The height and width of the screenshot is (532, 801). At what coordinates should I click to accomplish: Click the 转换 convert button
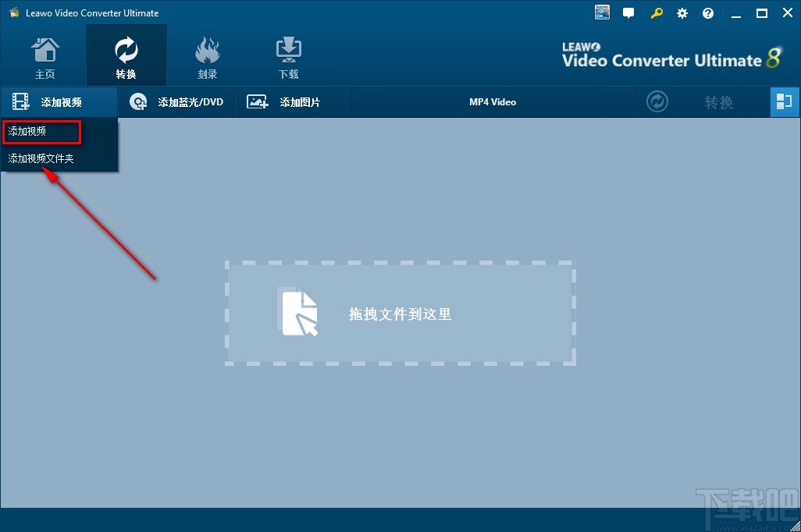(x=718, y=101)
